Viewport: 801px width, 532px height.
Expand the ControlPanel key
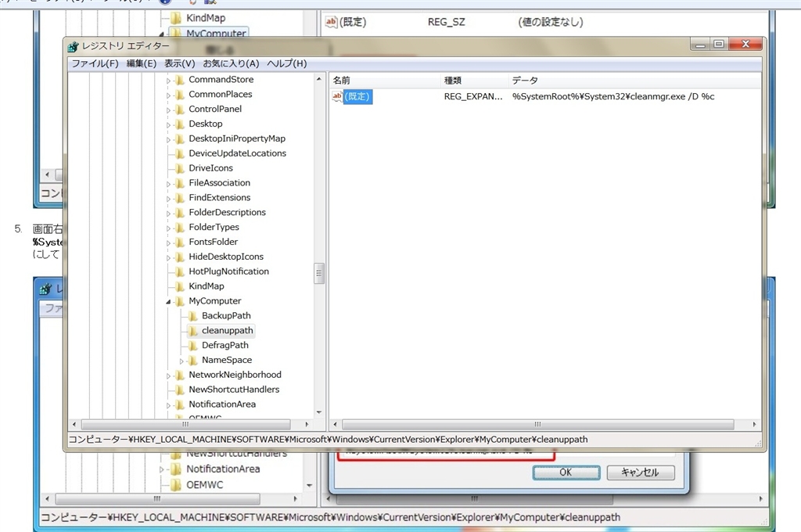point(168,110)
